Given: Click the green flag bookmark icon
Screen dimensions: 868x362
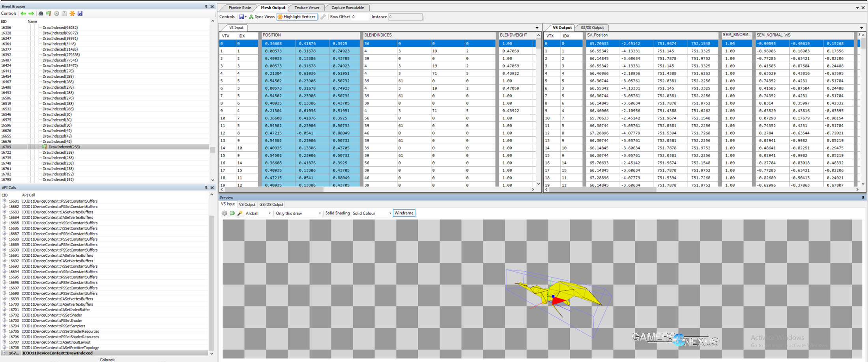Looking at the screenshot, I should (49, 13).
